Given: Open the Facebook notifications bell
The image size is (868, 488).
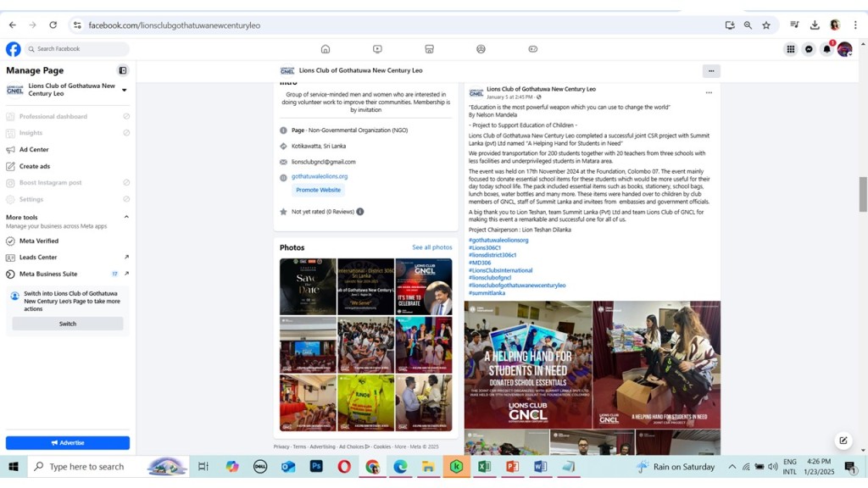Looking at the screenshot, I should coord(827,49).
